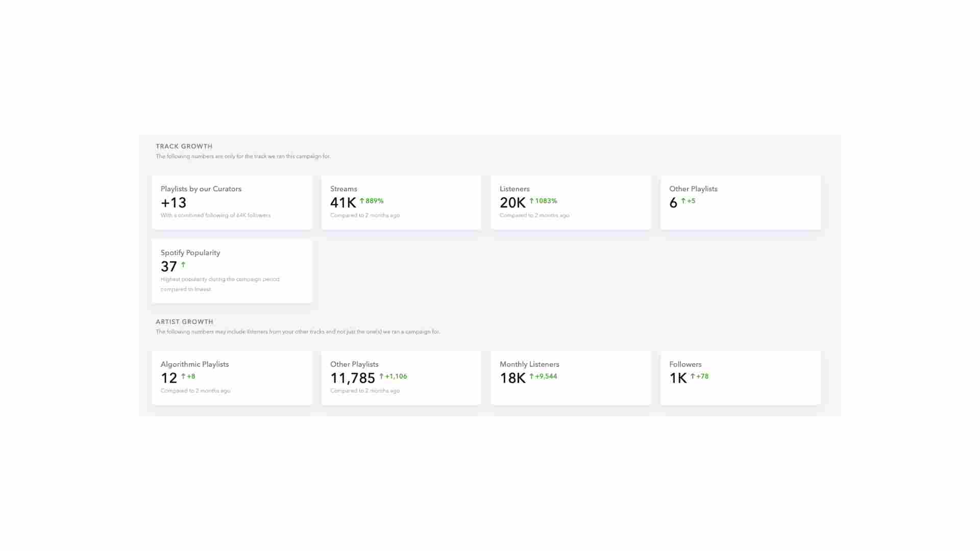Click the up arrow in Spotify Popularity card

click(x=183, y=265)
